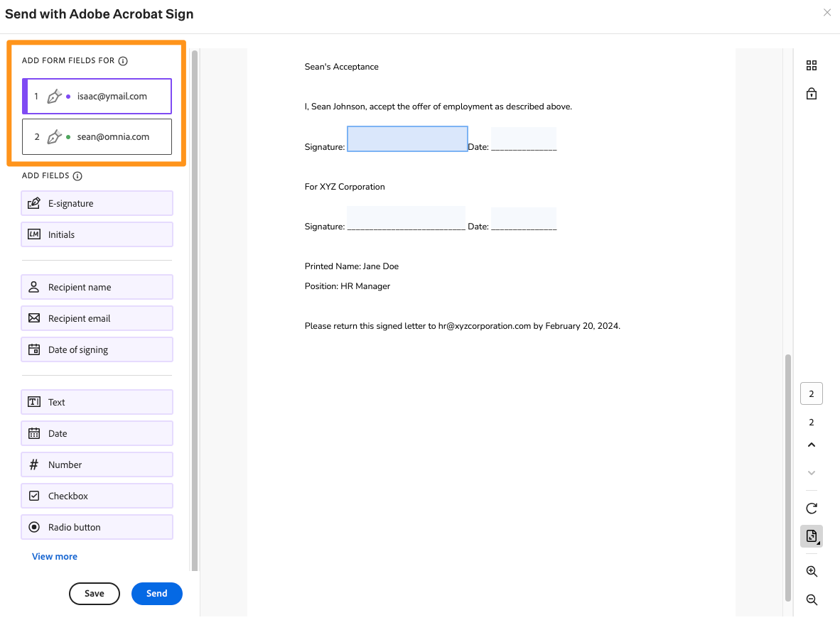Viewport: 840px width, 625px height.
Task: Open View more field types link
Action: 55,556
